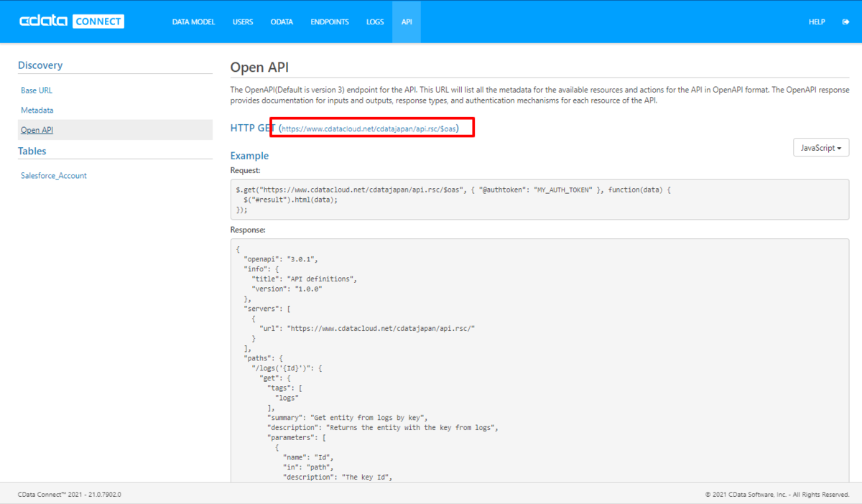
Task: Open the DATA MODEL tab
Action: [193, 22]
